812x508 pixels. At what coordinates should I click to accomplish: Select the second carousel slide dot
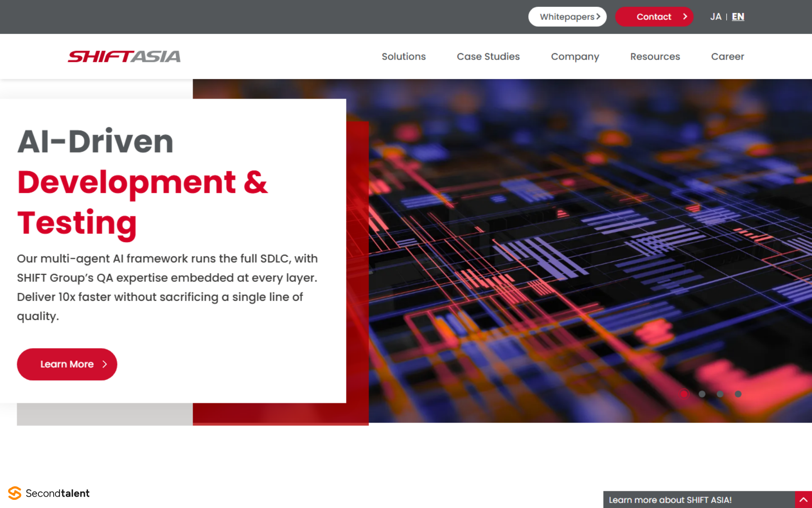702,394
